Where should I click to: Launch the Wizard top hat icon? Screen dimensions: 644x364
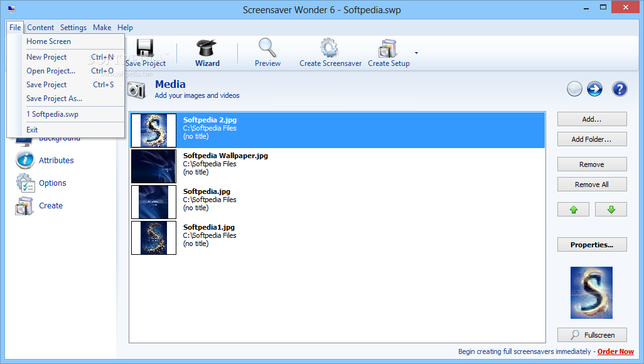pos(207,48)
